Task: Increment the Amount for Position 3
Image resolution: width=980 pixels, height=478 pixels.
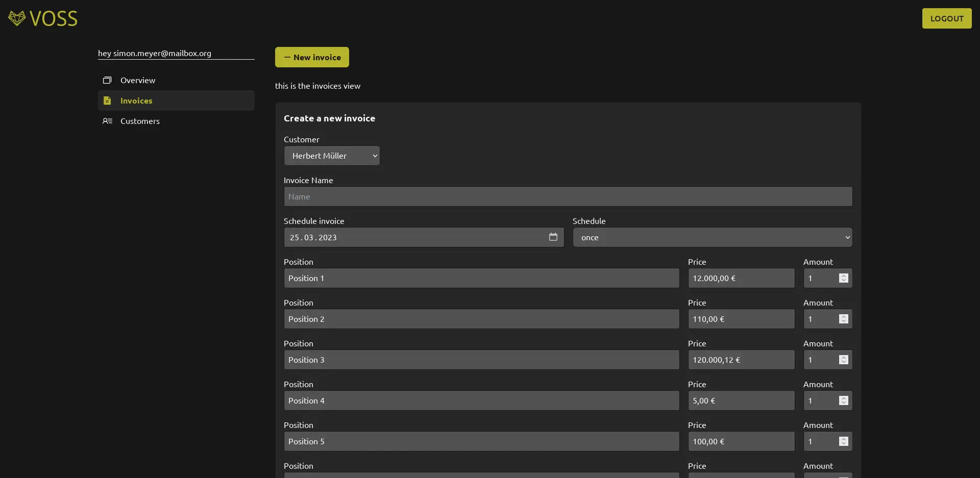Action: [x=843, y=357]
